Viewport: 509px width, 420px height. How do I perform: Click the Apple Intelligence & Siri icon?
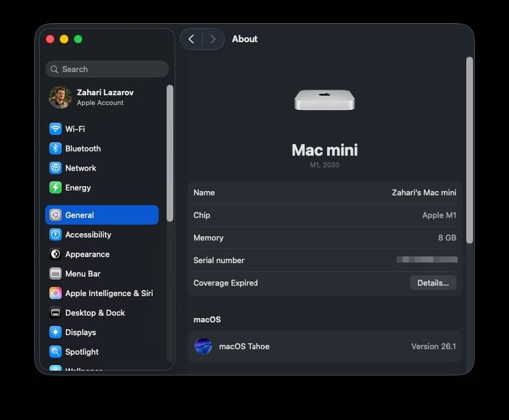(x=56, y=293)
